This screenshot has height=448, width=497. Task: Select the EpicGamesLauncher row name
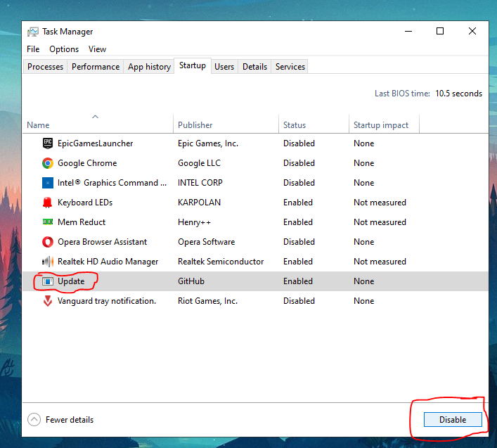point(95,143)
